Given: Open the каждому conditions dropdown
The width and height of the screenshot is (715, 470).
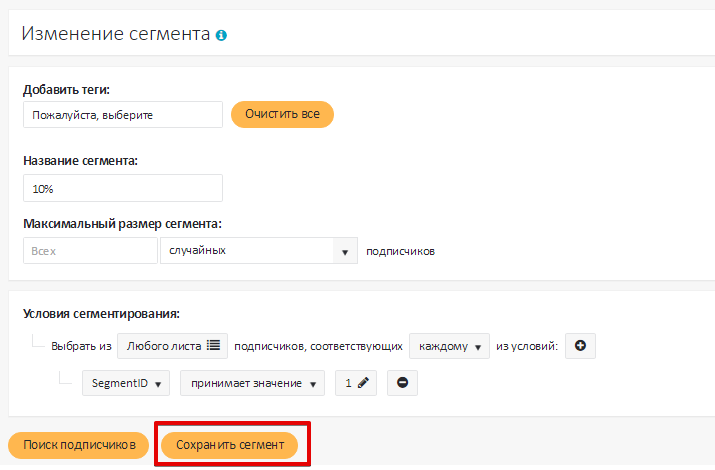Looking at the screenshot, I should click(449, 347).
